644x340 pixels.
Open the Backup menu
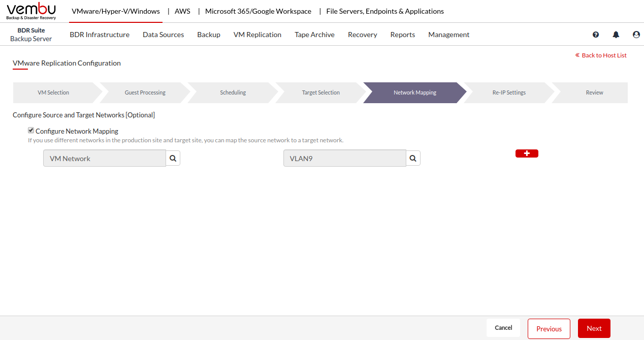[x=209, y=35]
